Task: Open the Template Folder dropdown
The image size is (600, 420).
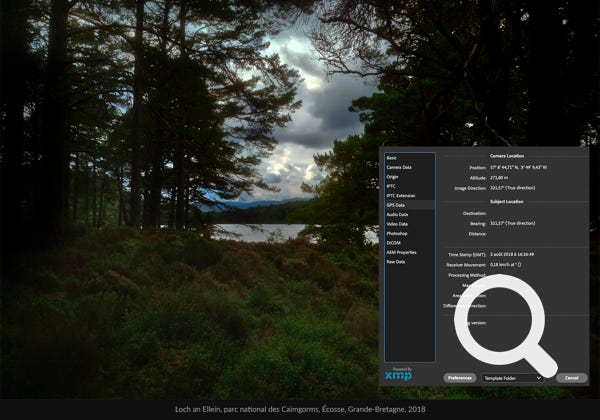Action: (511, 378)
